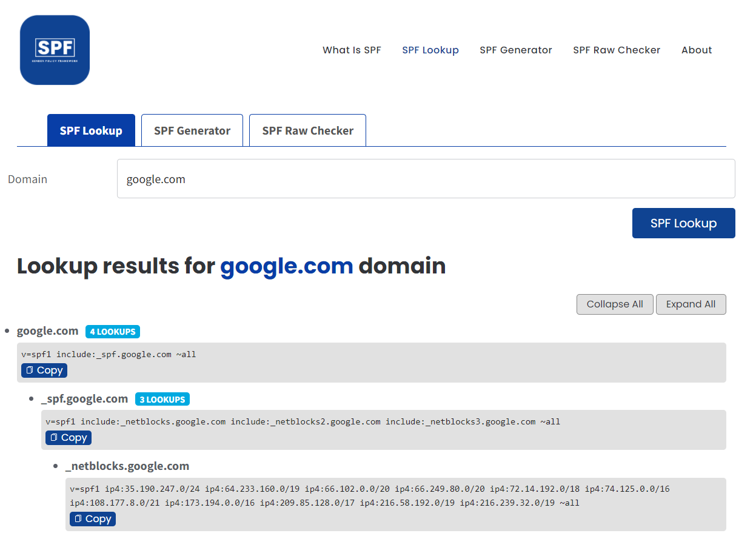Viewport: 756px width, 536px height.
Task: Click the Expand All button
Action: tap(691, 304)
